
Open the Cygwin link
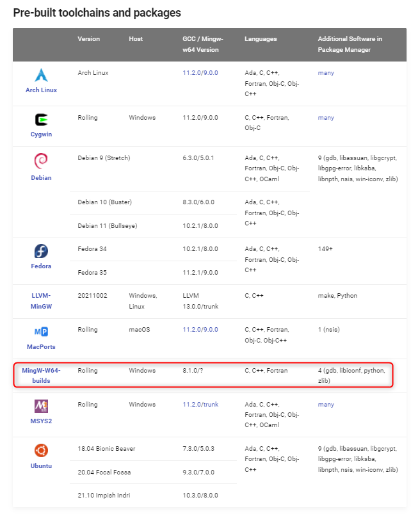pos(42,134)
